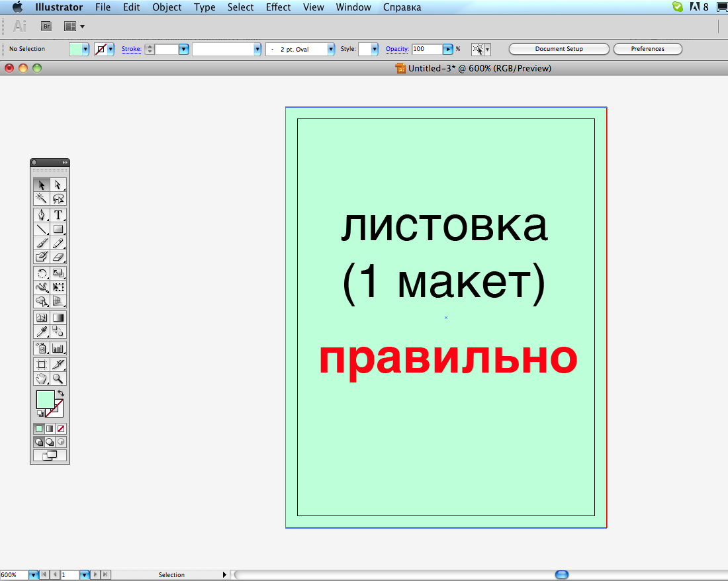The image size is (728, 581).
Task: Open the Edit menu
Action: [132, 7]
